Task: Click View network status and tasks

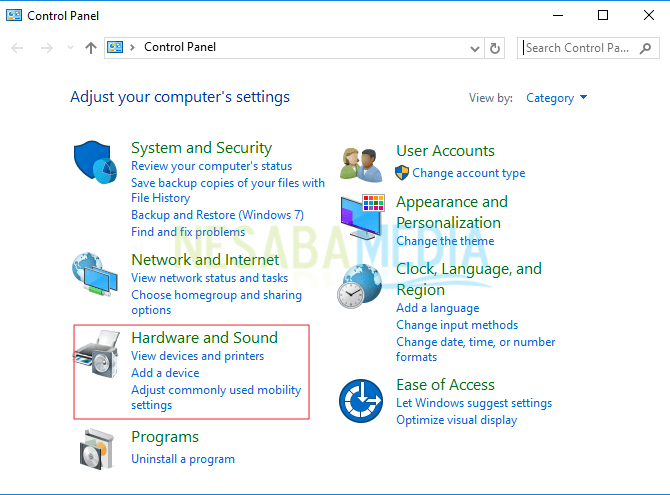Action: point(209,278)
